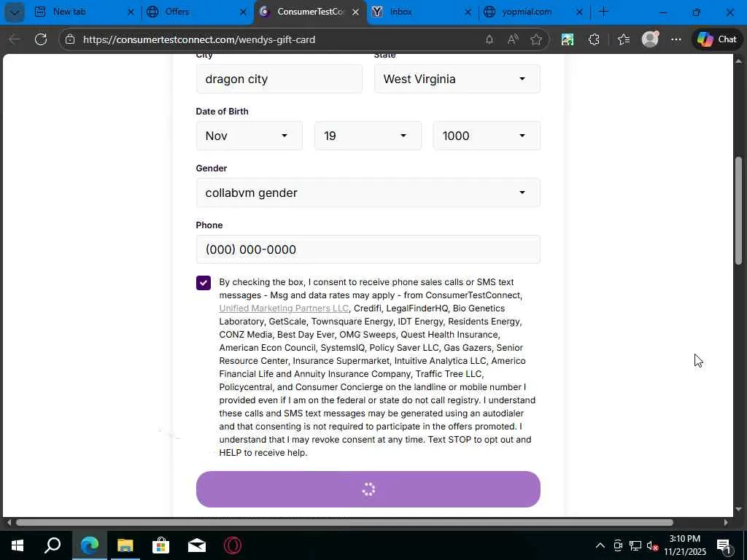Add this page to favorites star
The image size is (747, 560).
click(536, 39)
